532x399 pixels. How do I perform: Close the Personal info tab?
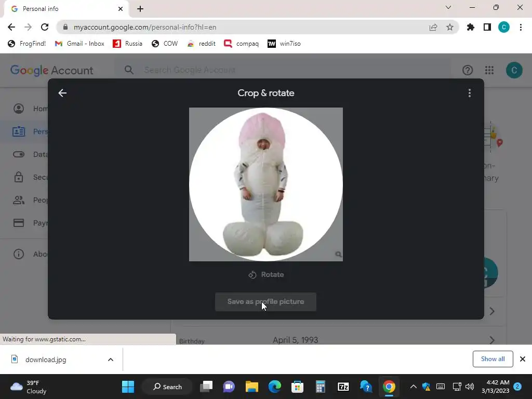point(121,9)
